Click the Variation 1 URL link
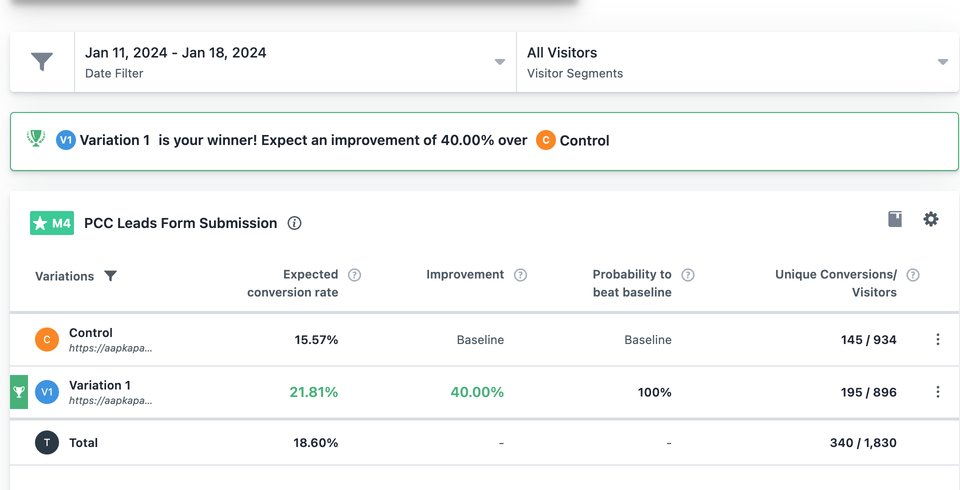 (110, 400)
